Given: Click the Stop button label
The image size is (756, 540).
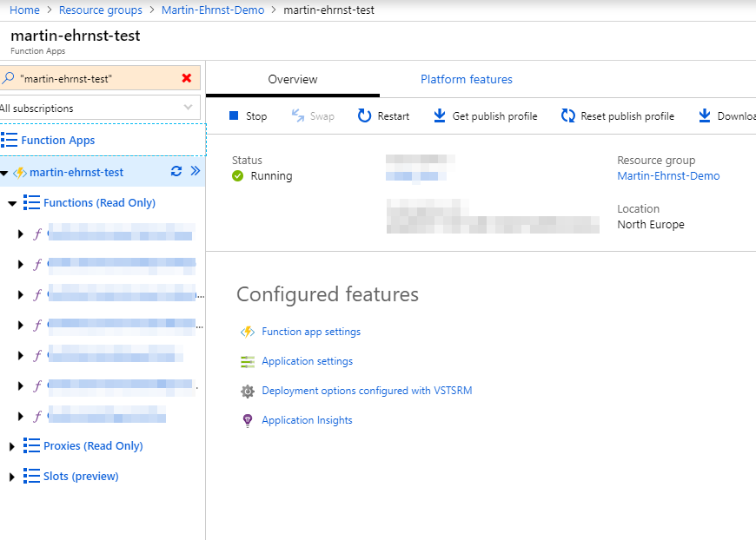Looking at the screenshot, I should click(256, 116).
